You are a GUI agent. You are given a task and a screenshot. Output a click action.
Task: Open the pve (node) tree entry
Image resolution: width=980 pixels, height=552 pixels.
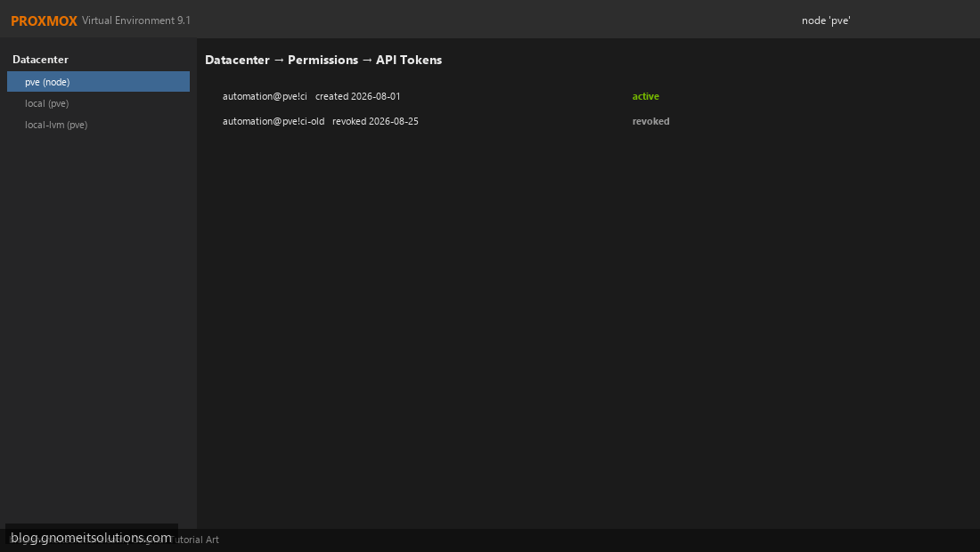[x=98, y=82]
